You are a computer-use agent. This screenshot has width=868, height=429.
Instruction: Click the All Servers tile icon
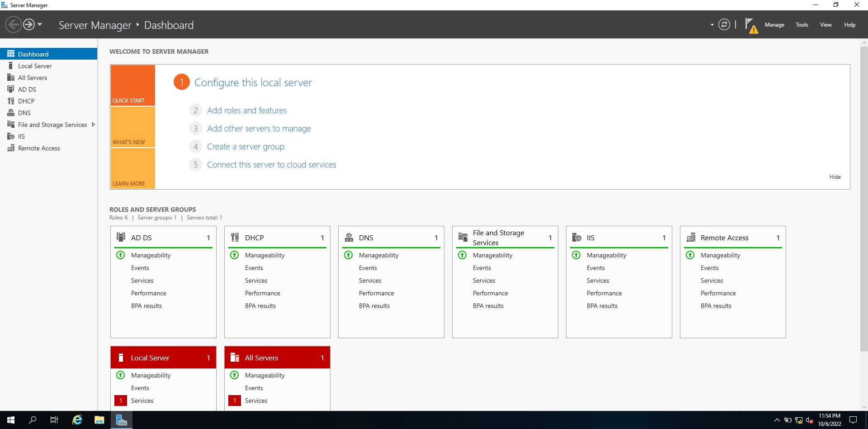[x=235, y=358]
